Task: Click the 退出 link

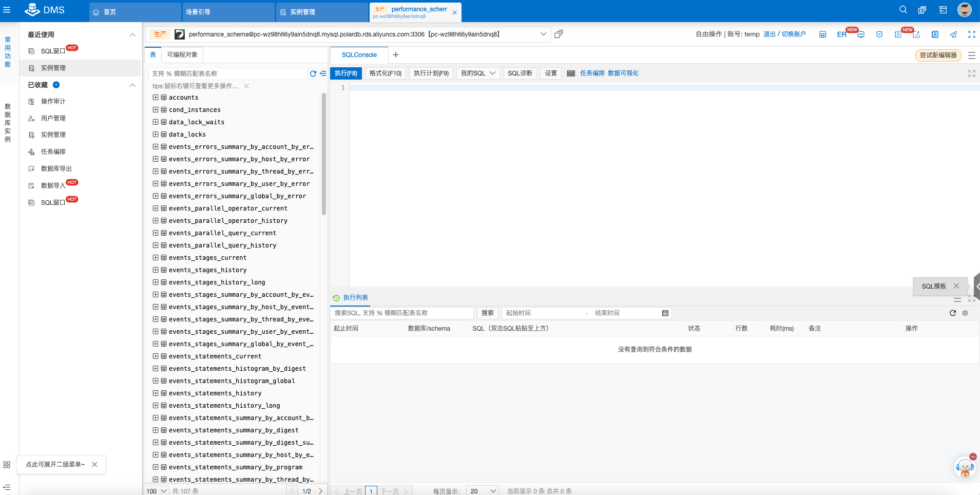Action: point(770,34)
